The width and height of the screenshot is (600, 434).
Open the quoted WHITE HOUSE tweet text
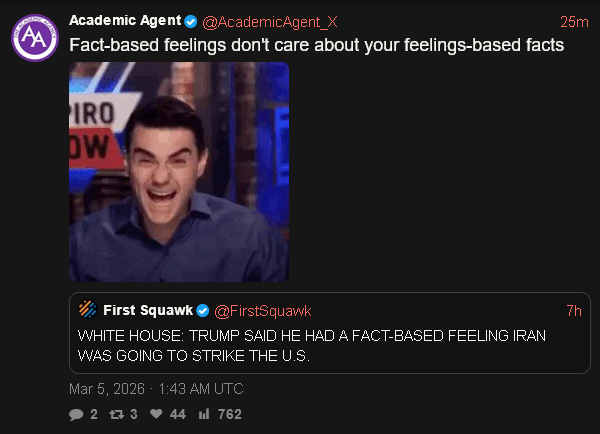click(312, 346)
